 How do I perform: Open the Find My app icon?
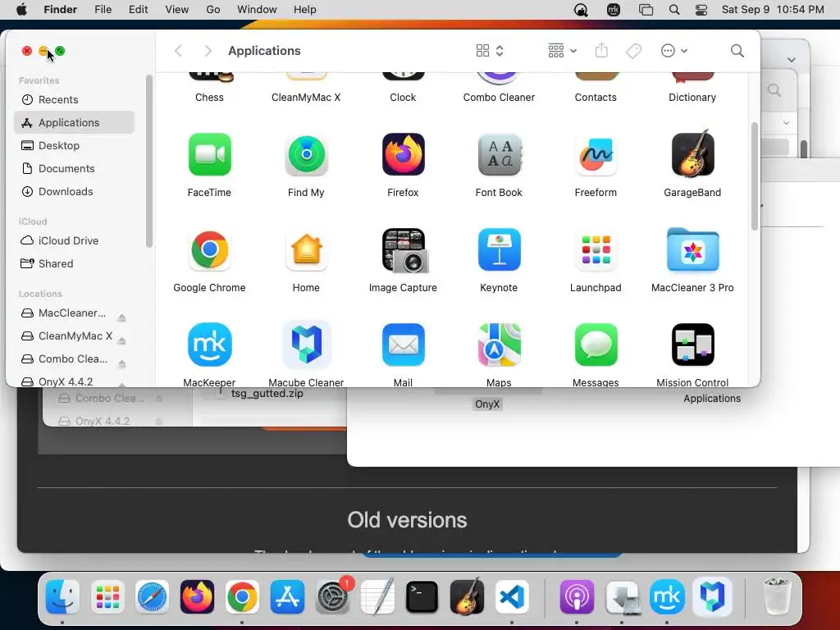[306, 155]
